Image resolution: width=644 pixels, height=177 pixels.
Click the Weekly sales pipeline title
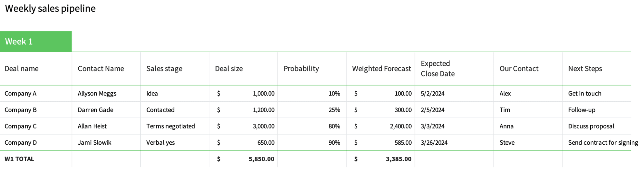[x=50, y=8]
